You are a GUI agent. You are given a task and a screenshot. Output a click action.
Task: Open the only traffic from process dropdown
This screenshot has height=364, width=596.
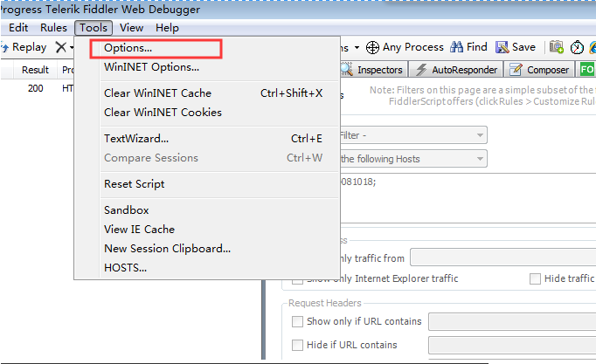502,258
